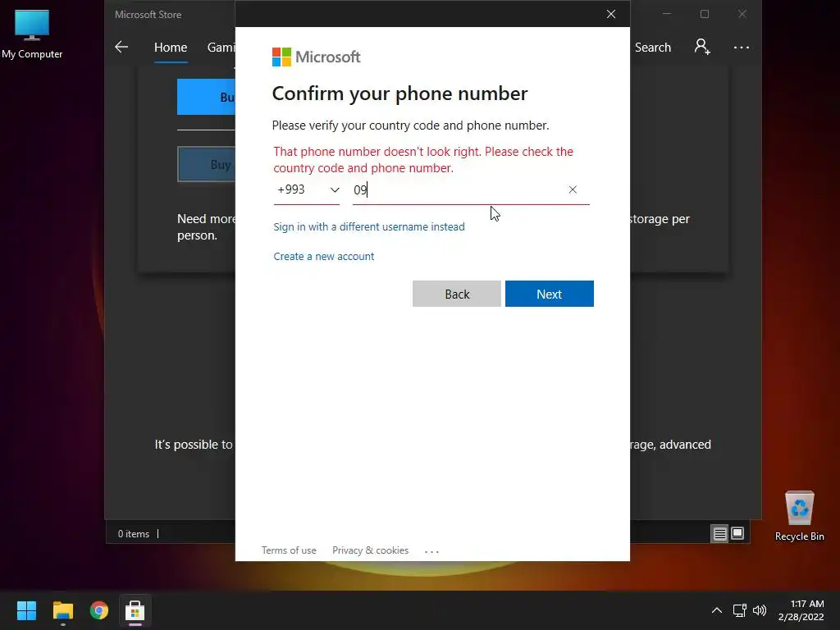This screenshot has height=630, width=840.
Task: Open File Explorer from the taskbar
Action: pyautogui.click(x=62, y=610)
